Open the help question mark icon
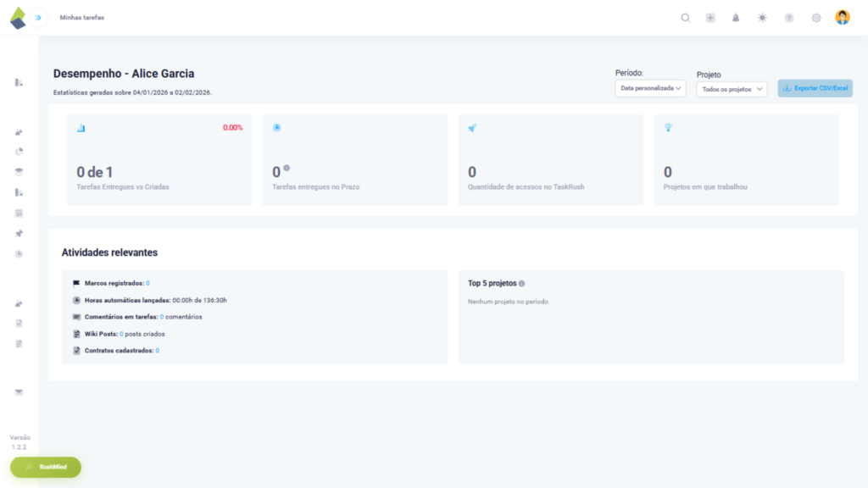 click(x=789, y=18)
